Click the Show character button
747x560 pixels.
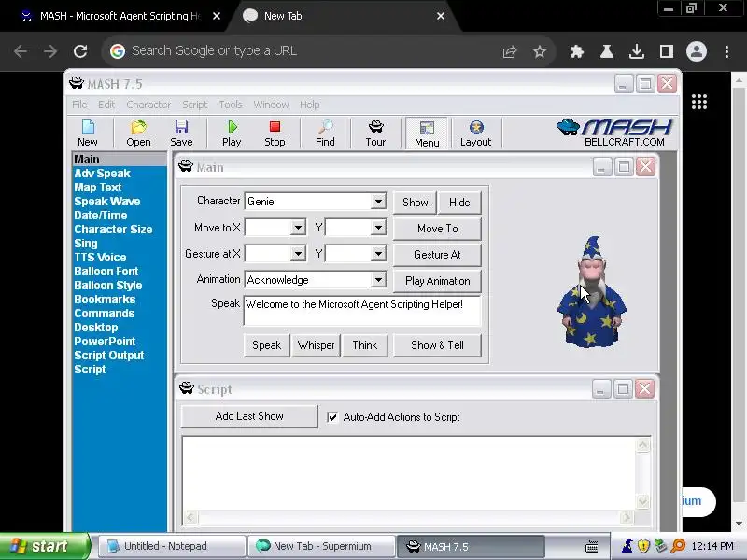(x=415, y=203)
